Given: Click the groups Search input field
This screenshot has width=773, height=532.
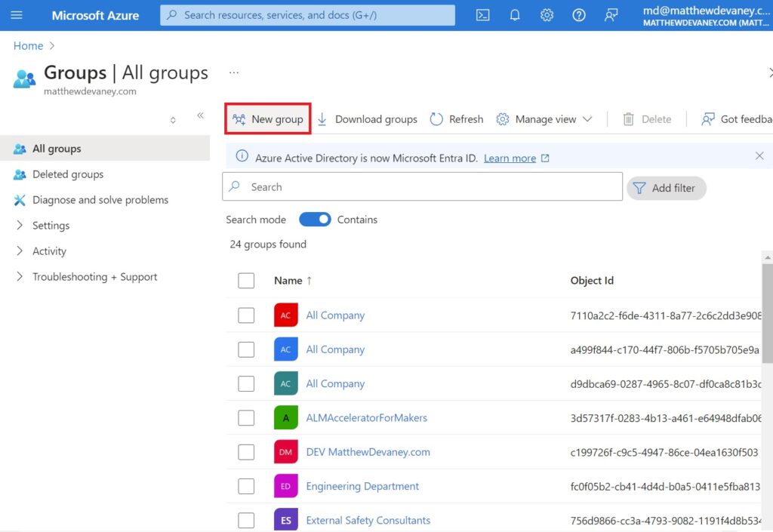Looking at the screenshot, I should 423,186.
